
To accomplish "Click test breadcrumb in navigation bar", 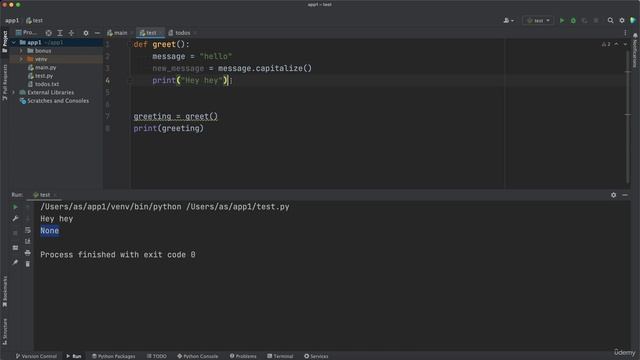I will pyautogui.click(x=34, y=20).
